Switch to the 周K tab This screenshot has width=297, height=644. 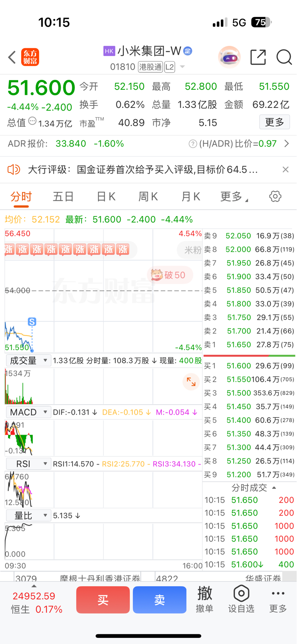tap(148, 196)
